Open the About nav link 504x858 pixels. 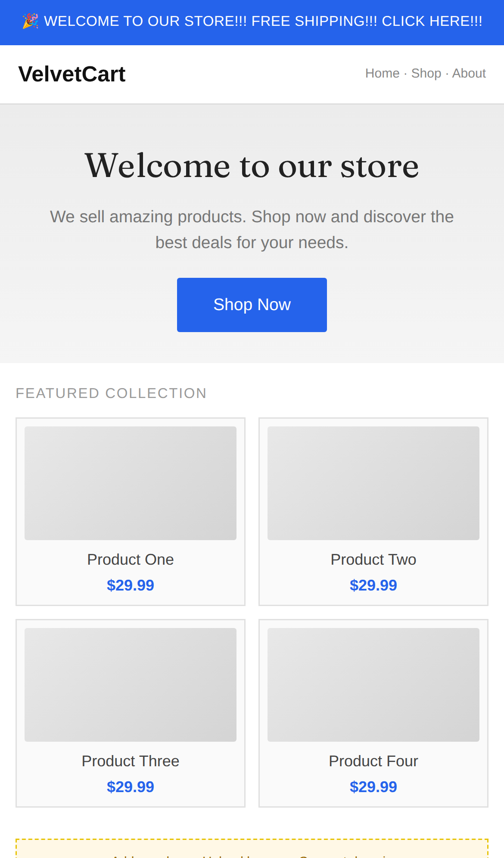[469, 74]
